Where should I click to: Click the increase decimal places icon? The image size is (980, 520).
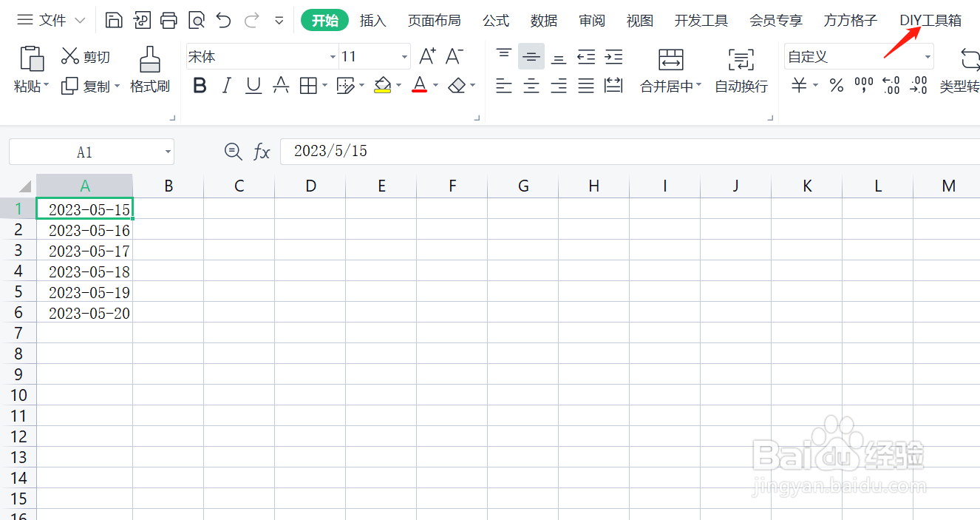[x=891, y=86]
